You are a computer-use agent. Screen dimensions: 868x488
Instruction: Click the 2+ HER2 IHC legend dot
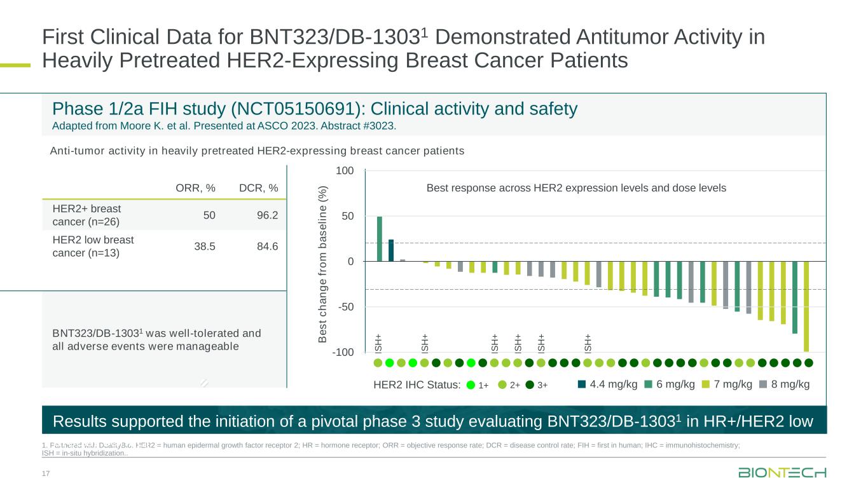click(503, 384)
